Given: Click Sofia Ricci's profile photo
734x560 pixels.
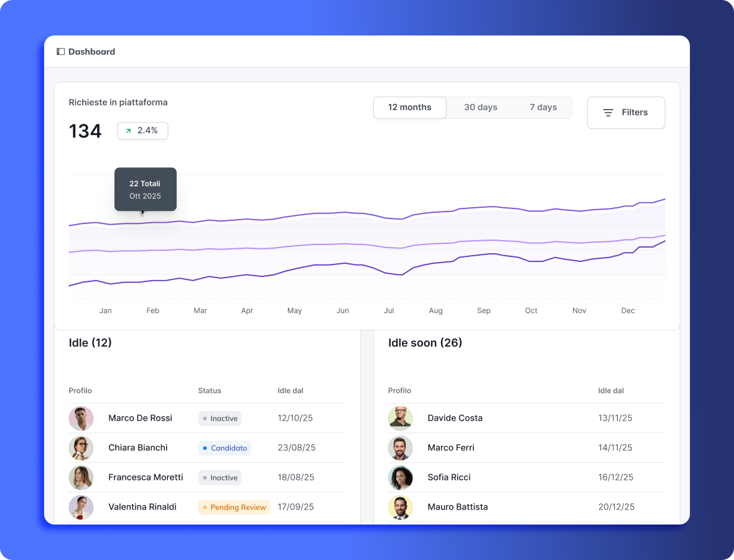Looking at the screenshot, I should click(x=401, y=478).
